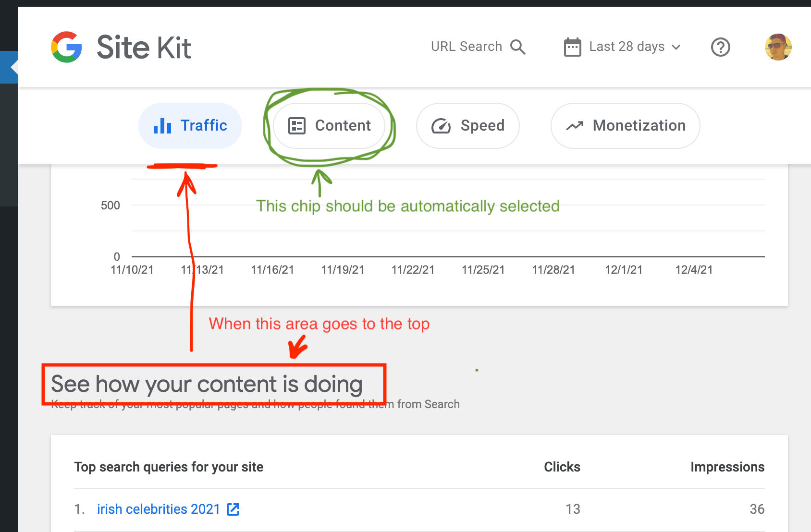Viewport: 811px width, 532px height.
Task: Activate the Content chip
Action: (329, 125)
